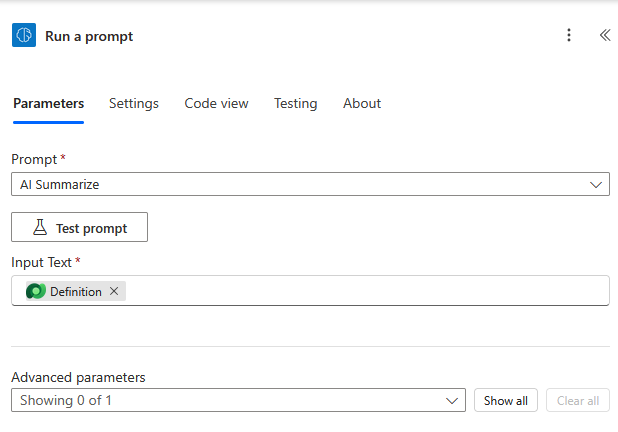
Task: Click the Input Text label
Action: [x=41, y=262]
